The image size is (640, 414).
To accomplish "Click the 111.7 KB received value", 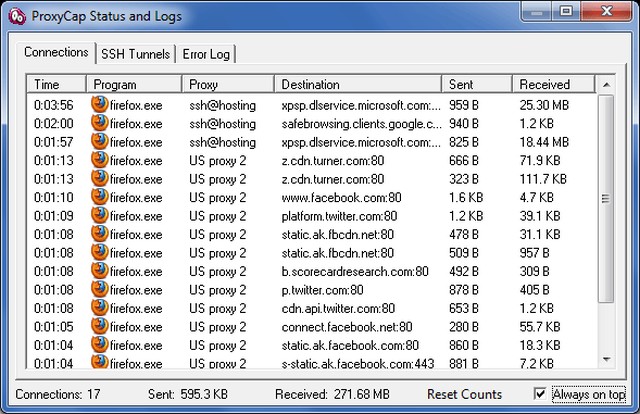I will coord(543,179).
